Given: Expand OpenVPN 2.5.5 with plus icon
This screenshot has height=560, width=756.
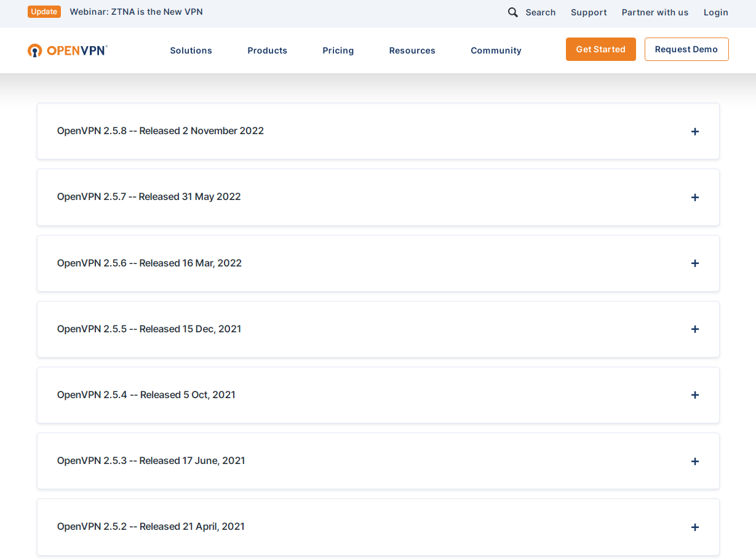Looking at the screenshot, I should pos(695,329).
